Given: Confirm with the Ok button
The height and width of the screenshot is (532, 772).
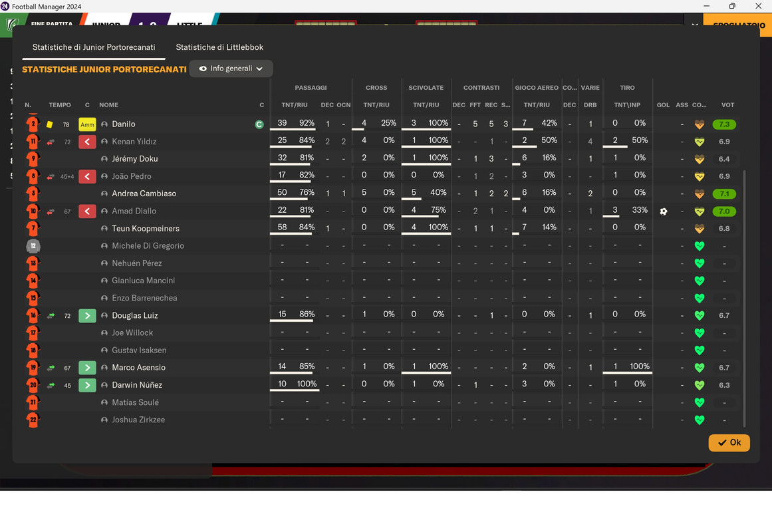Looking at the screenshot, I should pos(729,442).
